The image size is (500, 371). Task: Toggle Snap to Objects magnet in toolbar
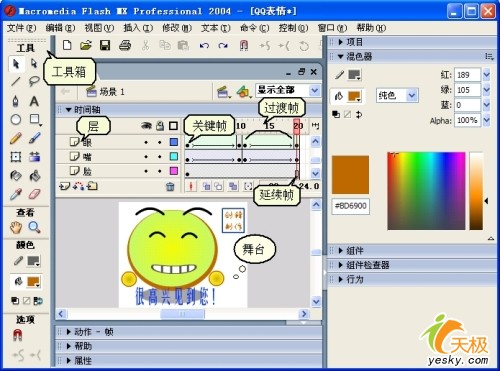244,45
